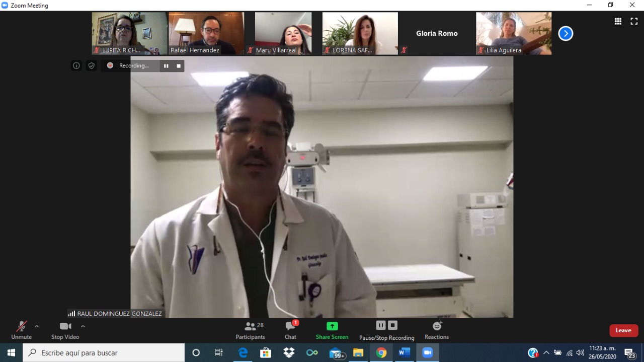Open the Participants panel
The image size is (644, 362).
(250, 330)
